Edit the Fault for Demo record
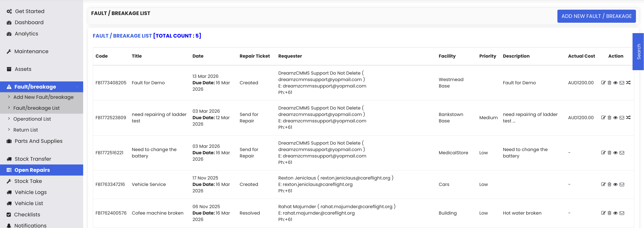The image size is (644, 228). 603,83
